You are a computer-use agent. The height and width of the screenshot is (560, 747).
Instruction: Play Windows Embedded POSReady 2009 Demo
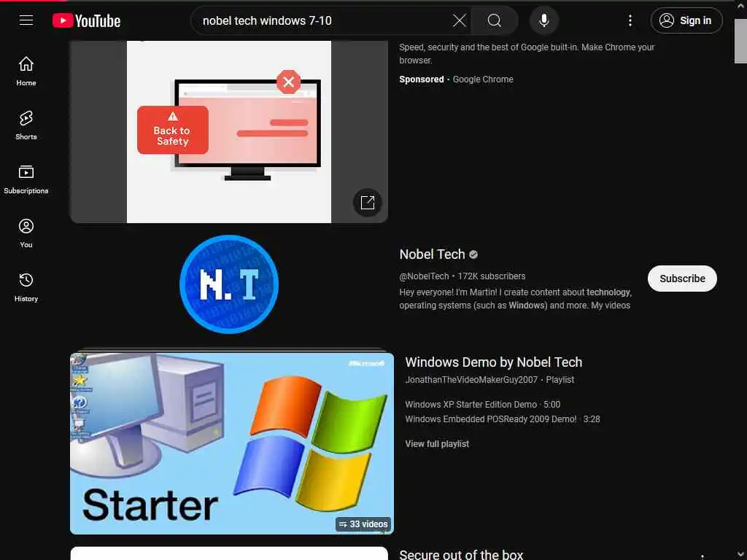click(x=502, y=419)
